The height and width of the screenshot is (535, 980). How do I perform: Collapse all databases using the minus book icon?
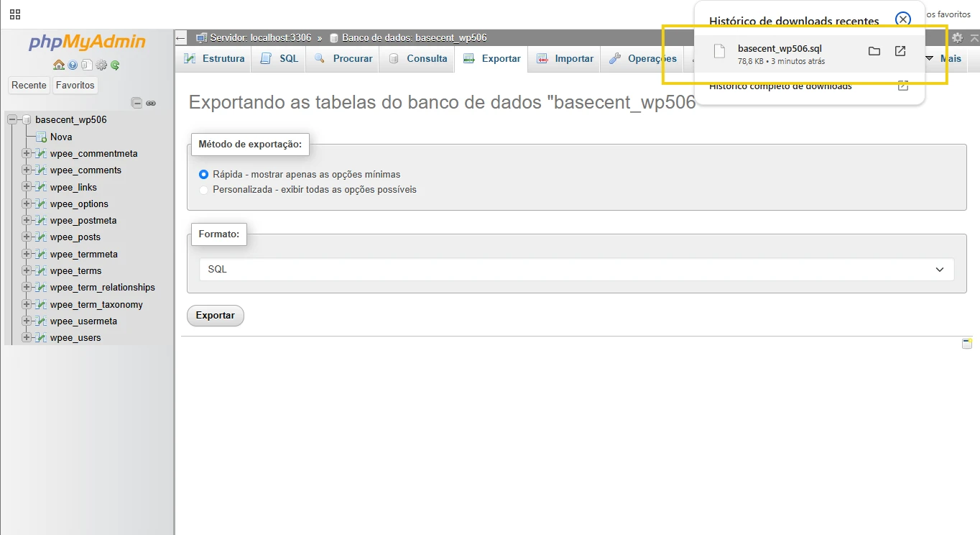tap(137, 103)
